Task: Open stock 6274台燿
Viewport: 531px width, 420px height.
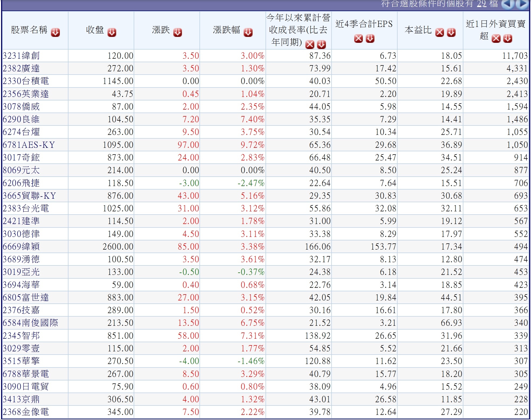Action: coord(21,132)
